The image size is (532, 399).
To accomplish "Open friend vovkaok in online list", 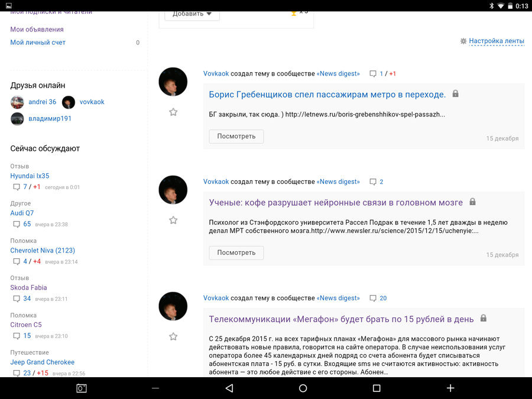I will [92, 102].
